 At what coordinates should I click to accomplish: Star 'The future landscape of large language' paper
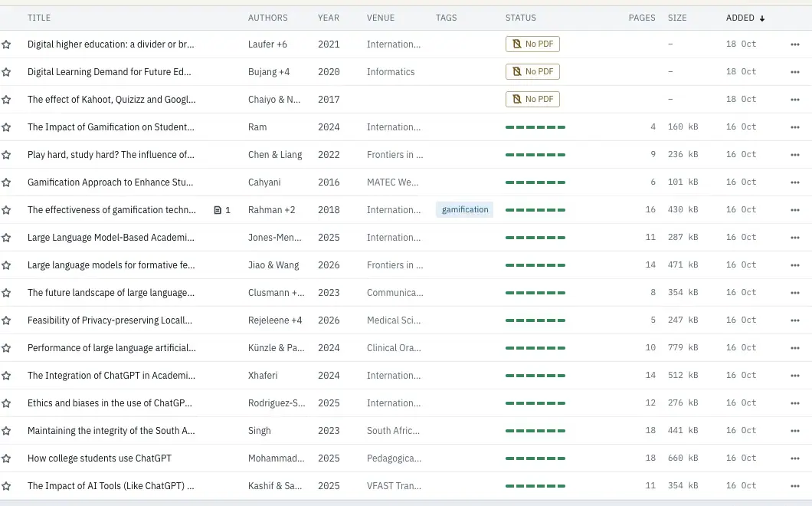click(x=6, y=293)
